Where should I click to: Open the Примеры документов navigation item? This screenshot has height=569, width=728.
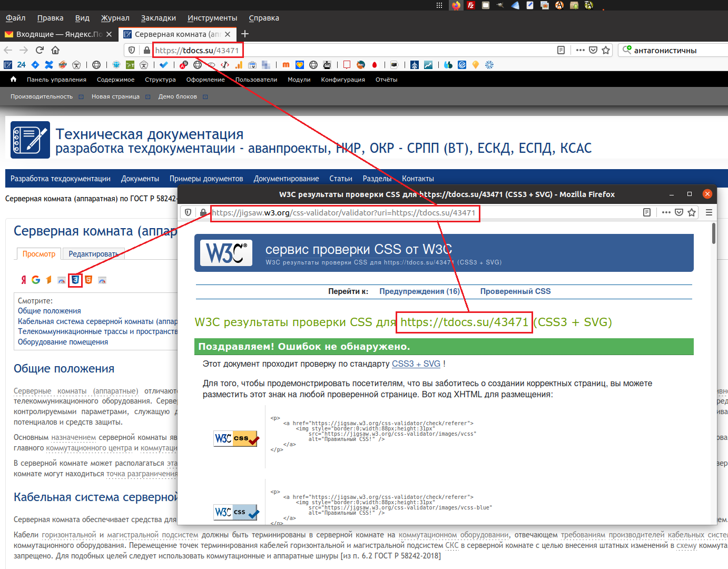point(206,179)
